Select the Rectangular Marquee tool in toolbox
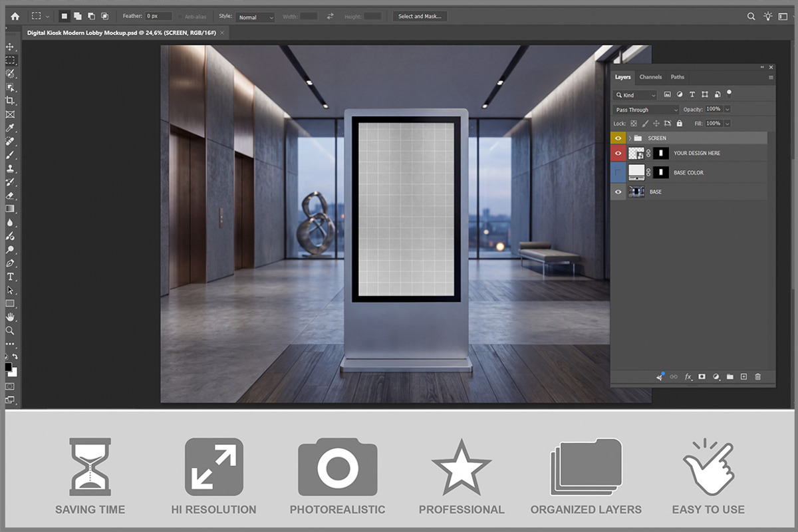This screenshot has height=532, width=798. click(x=10, y=60)
